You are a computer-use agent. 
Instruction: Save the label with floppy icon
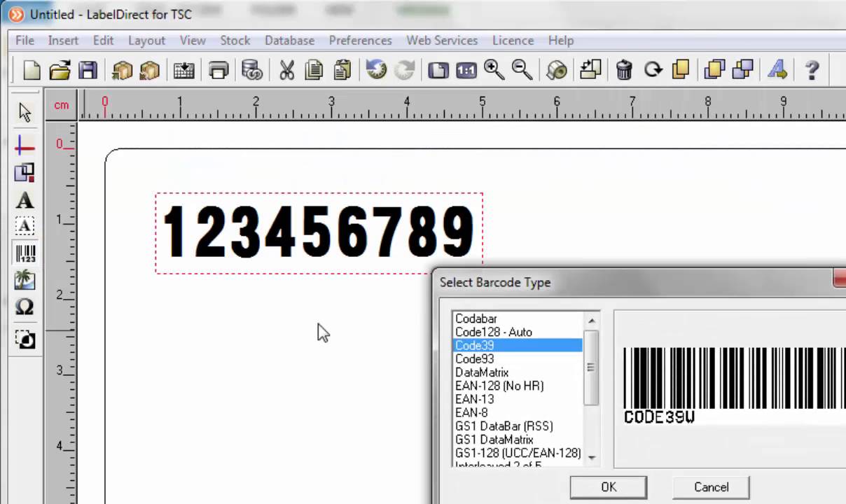pyautogui.click(x=88, y=70)
